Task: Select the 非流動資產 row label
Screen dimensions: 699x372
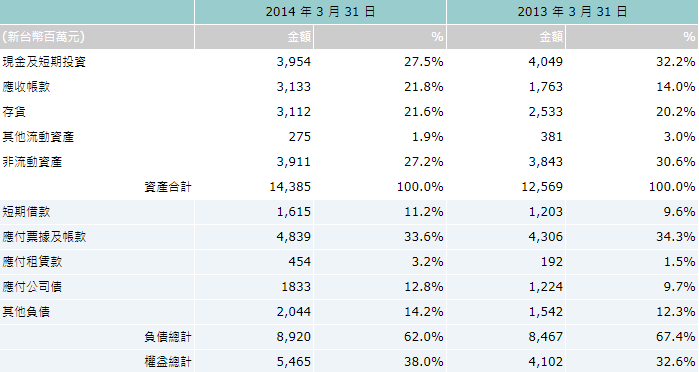Action: (32, 161)
